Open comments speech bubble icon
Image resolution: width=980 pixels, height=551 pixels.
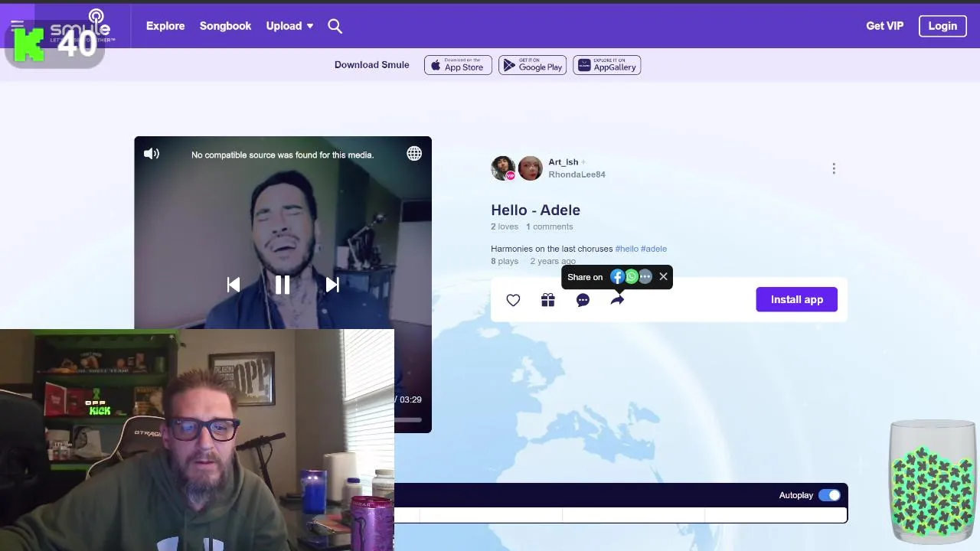pos(583,300)
